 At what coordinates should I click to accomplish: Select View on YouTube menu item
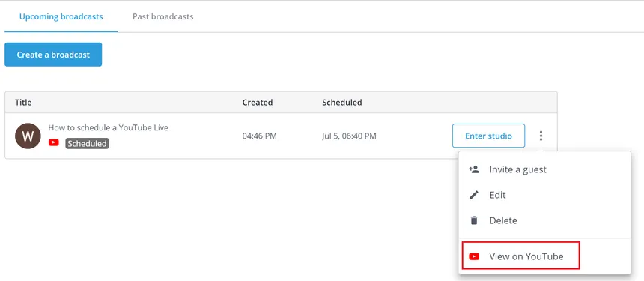[x=520, y=256]
